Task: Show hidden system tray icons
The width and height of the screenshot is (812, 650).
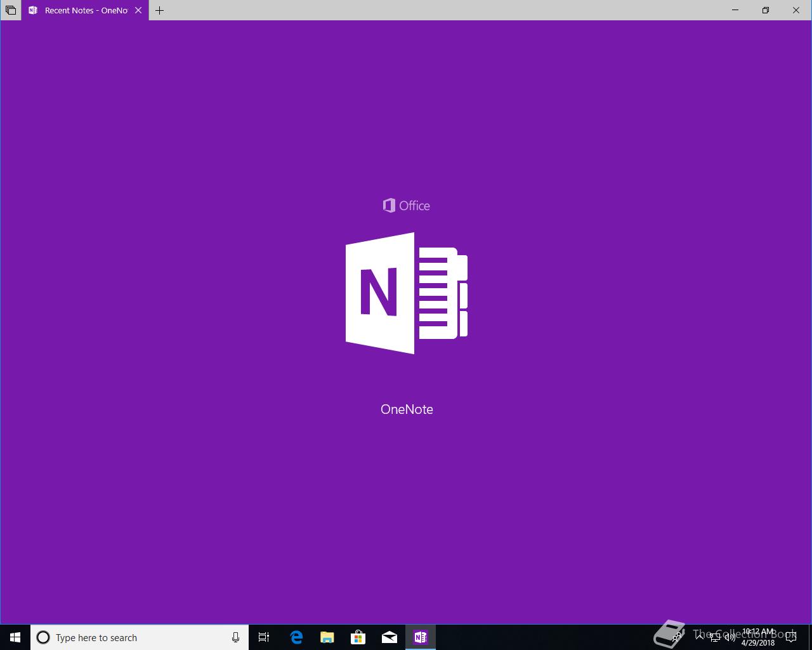Action: pos(700,637)
